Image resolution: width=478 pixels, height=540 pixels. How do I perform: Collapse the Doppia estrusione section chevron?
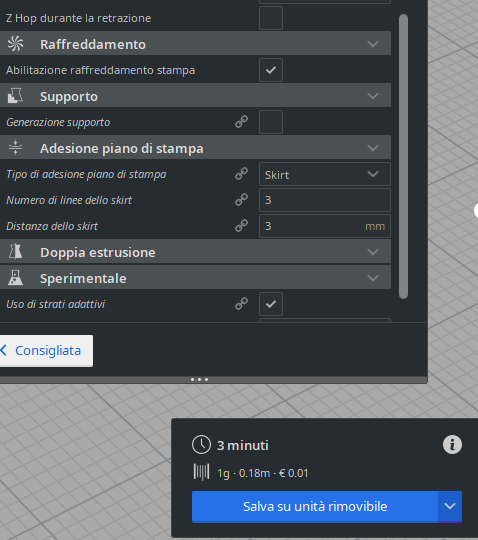(373, 252)
